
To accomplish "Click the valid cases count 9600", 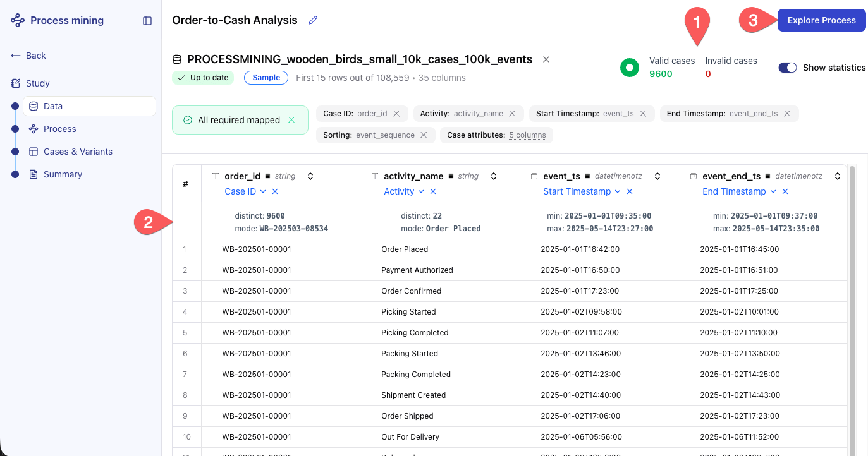I will (x=661, y=74).
